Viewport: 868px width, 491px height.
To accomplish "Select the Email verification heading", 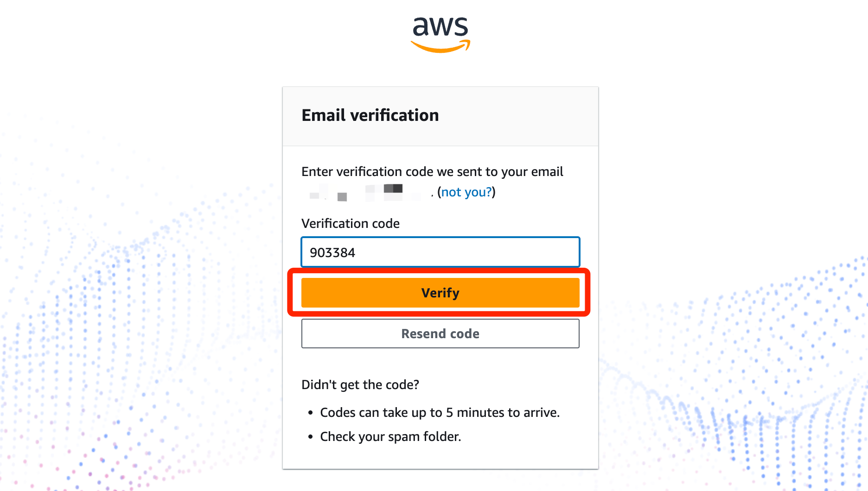I will click(370, 115).
